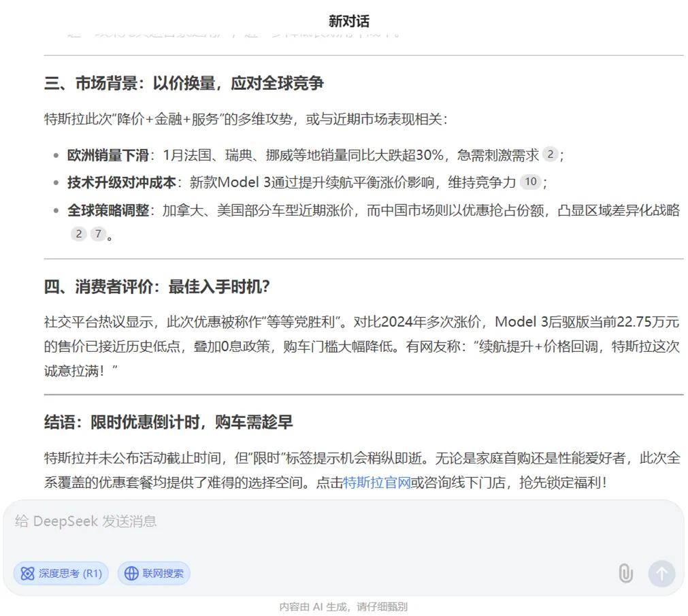The width and height of the screenshot is (688, 616).
Task: Click the paperclip attachment icon
Action: (x=625, y=574)
